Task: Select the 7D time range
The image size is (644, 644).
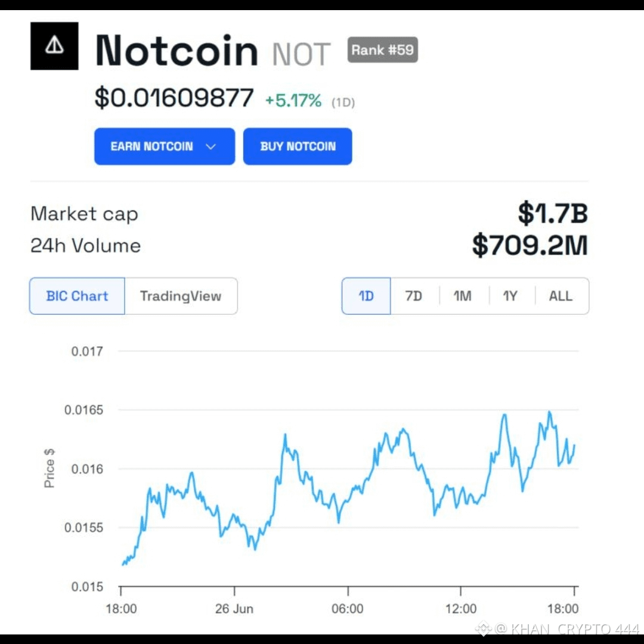Action: tap(414, 296)
